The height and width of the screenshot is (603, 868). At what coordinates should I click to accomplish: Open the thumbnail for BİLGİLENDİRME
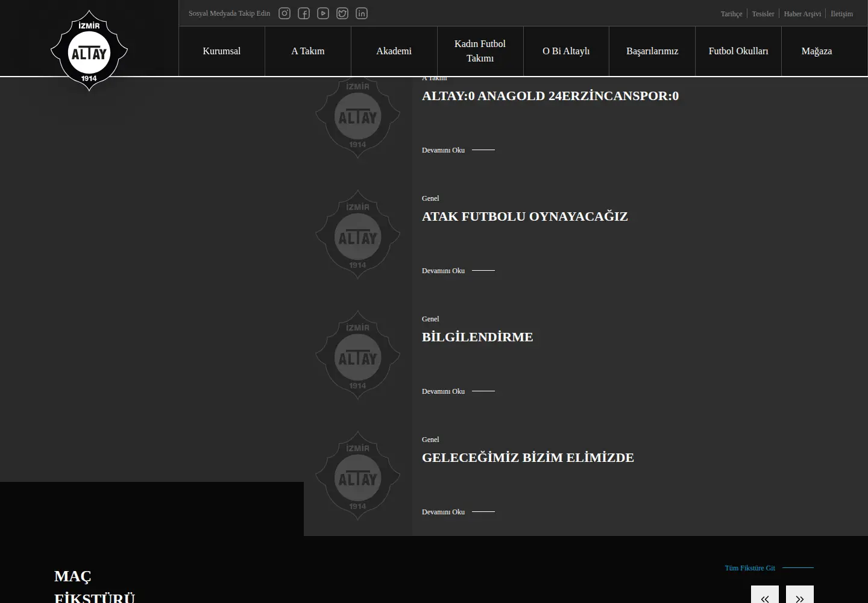tap(358, 355)
